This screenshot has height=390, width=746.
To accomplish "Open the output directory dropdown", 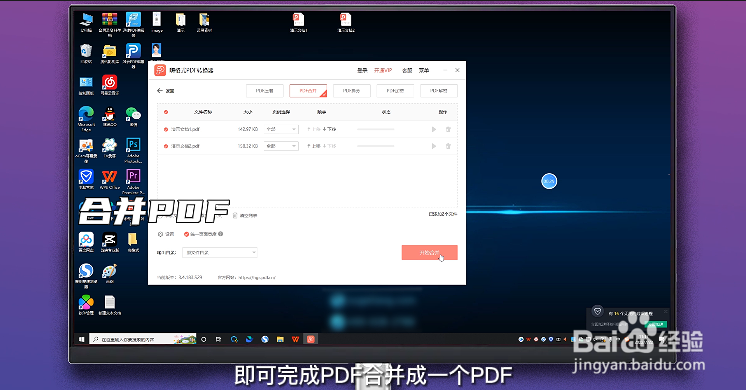I will point(220,253).
